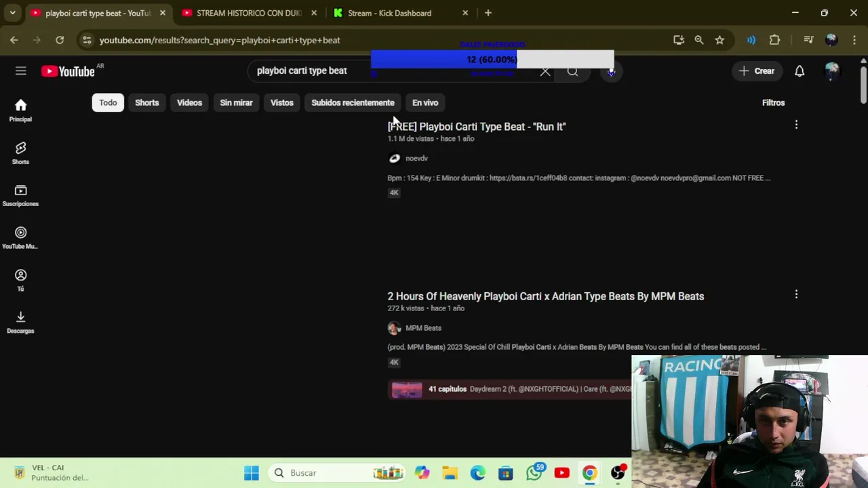Open the Chrome three-dot menu
Screen dimensions: 868x488
pyautogui.click(x=854, y=40)
